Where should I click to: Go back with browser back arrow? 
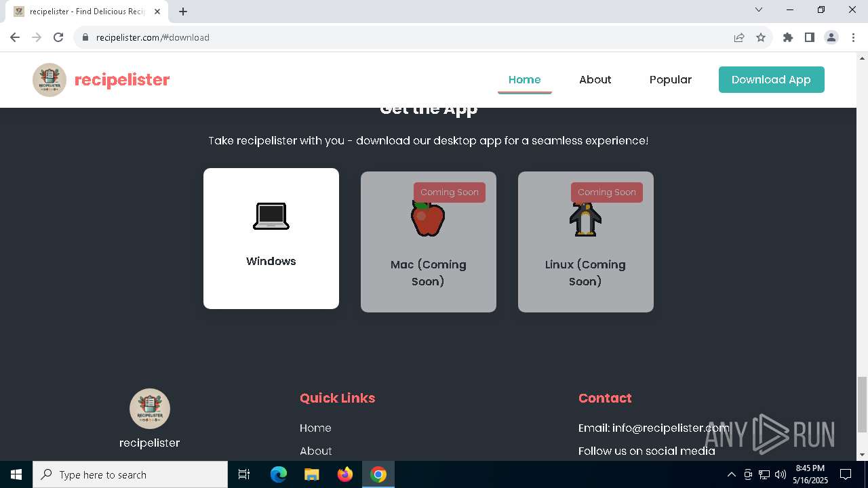(15, 37)
